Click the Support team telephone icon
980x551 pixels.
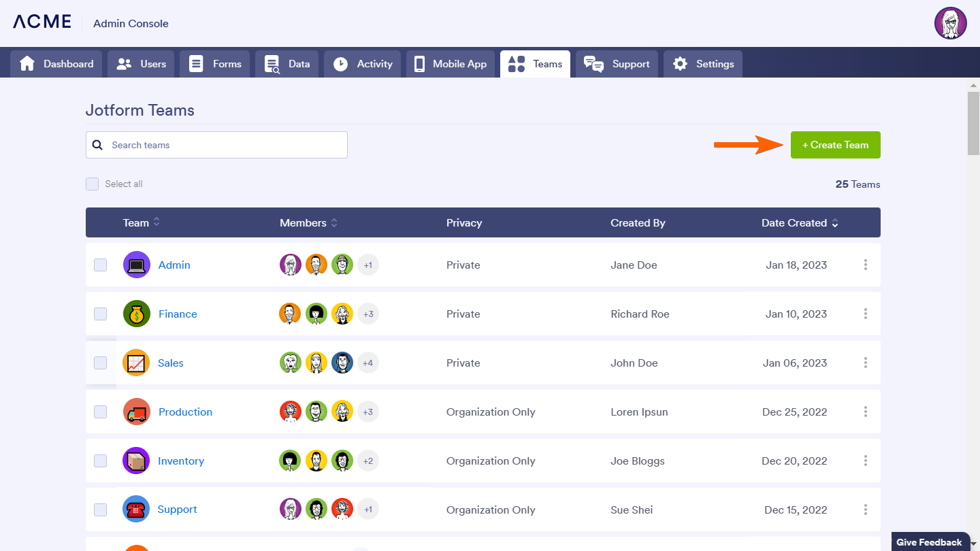coord(136,509)
